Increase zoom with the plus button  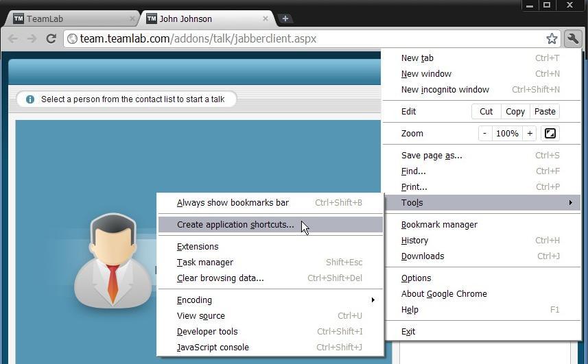point(530,133)
